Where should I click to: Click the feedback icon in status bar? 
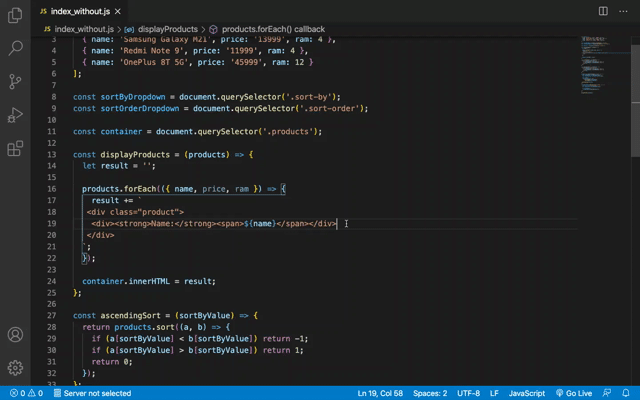[x=607, y=393]
